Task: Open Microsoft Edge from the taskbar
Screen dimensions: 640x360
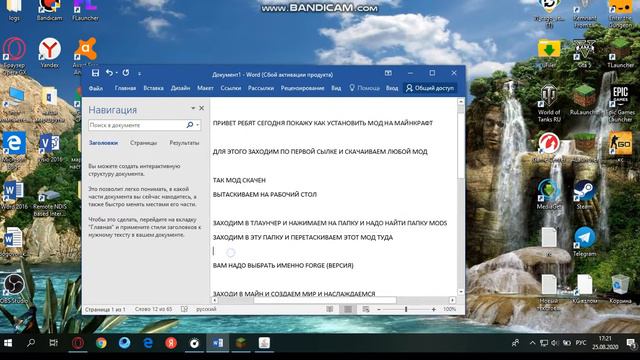Action: pyautogui.click(x=148, y=343)
